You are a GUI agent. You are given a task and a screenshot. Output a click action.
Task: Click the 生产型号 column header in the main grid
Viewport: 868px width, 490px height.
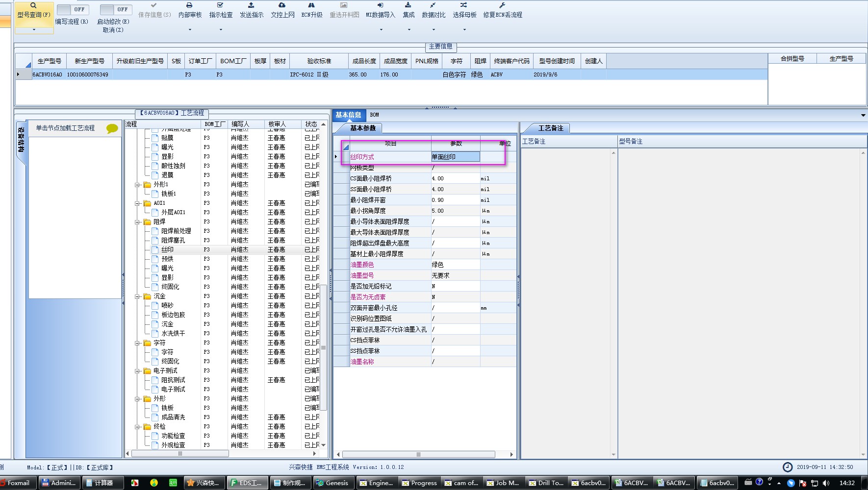(x=49, y=61)
